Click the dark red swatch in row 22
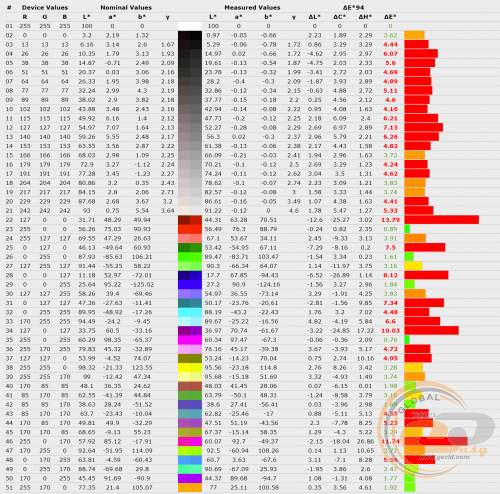500x494 pixels. click(x=190, y=220)
